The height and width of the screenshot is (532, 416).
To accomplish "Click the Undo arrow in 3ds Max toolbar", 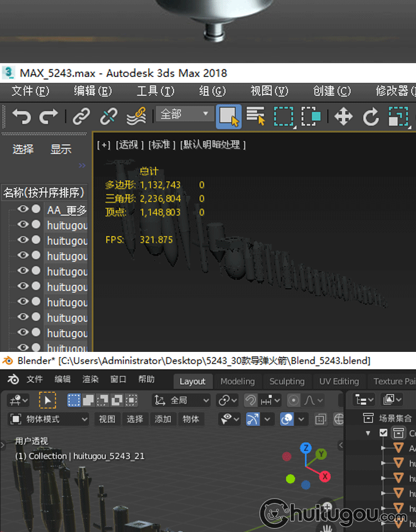I will (22, 117).
